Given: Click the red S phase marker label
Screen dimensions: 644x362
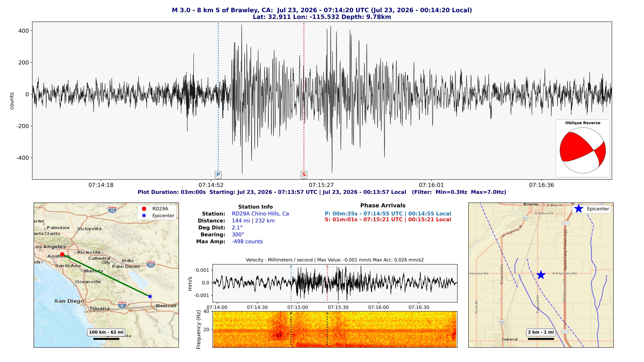Looking at the screenshot, I should (x=304, y=175).
